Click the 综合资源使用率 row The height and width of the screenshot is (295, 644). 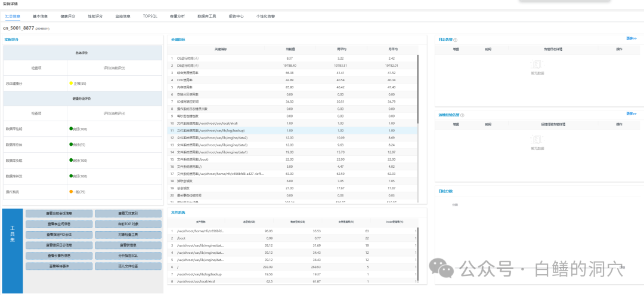pyautogui.click(x=292, y=73)
